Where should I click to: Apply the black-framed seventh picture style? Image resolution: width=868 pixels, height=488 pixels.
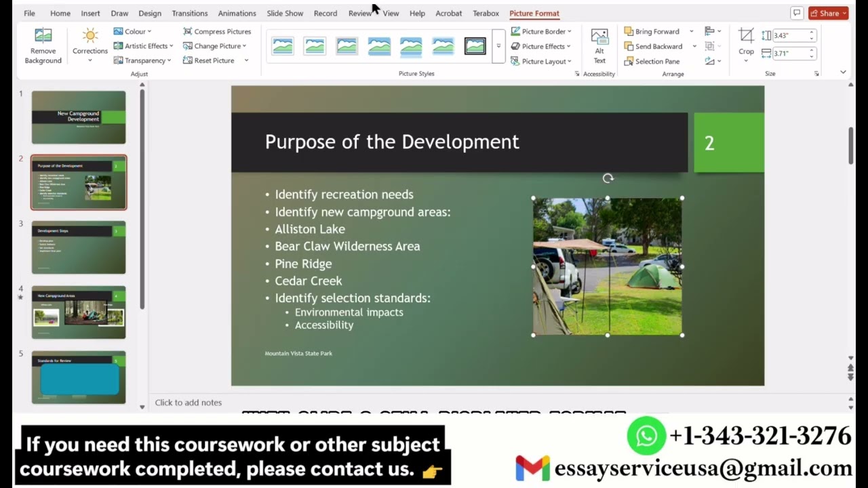[x=475, y=46]
